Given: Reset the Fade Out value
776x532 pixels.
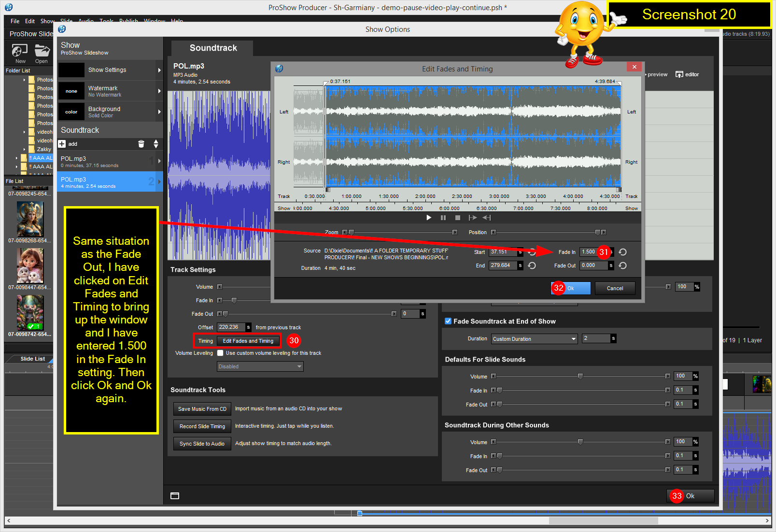Looking at the screenshot, I should [623, 266].
